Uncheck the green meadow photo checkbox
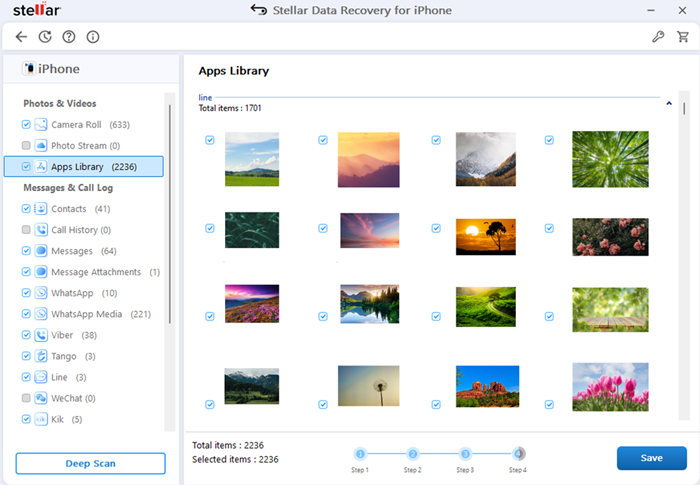The width and height of the screenshot is (700, 485). coord(209,140)
